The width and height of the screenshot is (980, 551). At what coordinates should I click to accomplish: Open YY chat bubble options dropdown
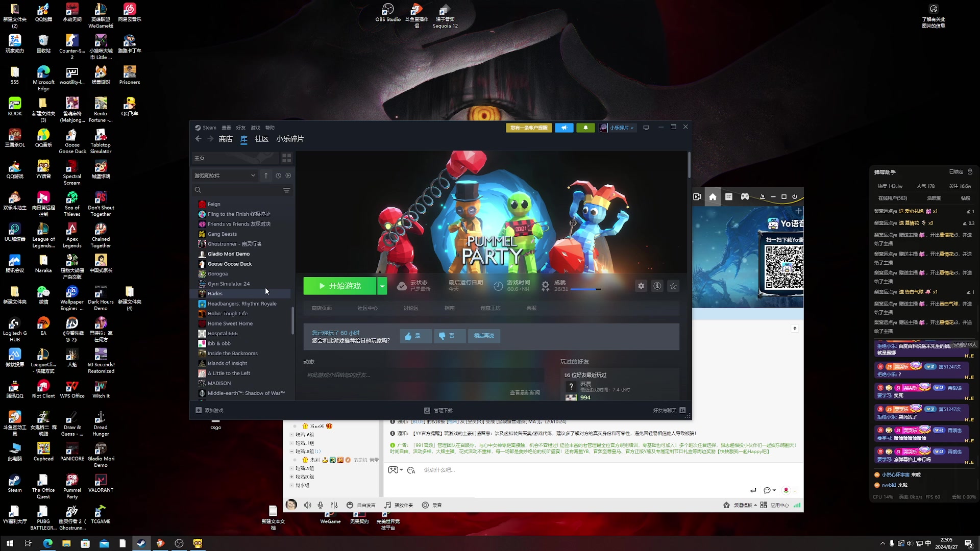pyautogui.click(x=770, y=490)
